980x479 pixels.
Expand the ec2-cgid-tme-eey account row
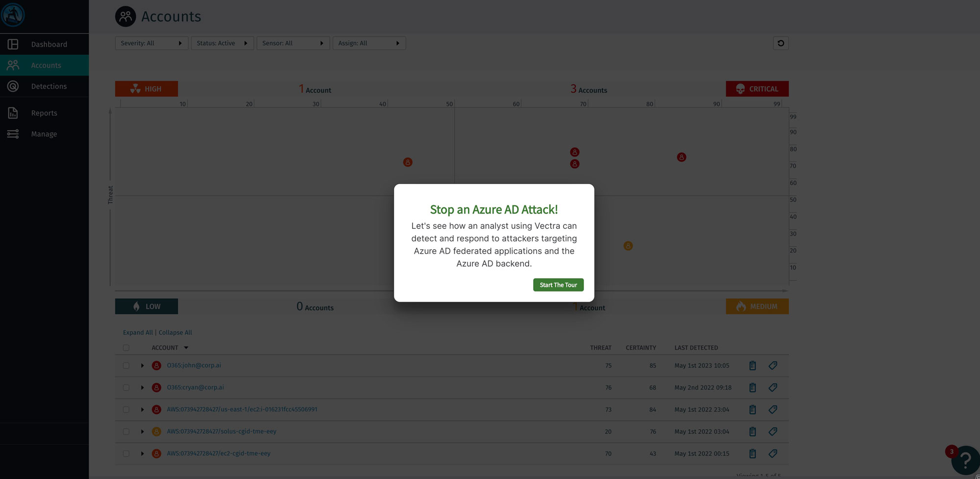pos(143,454)
